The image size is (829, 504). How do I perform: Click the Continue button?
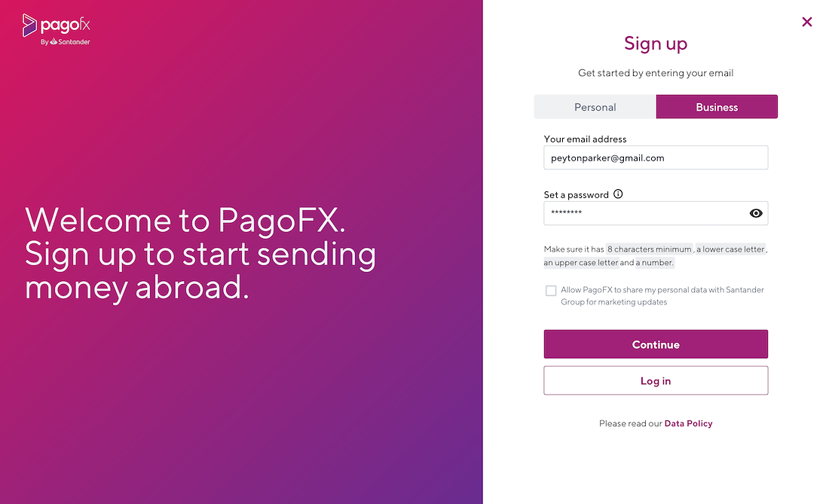click(x=656, y=344)
